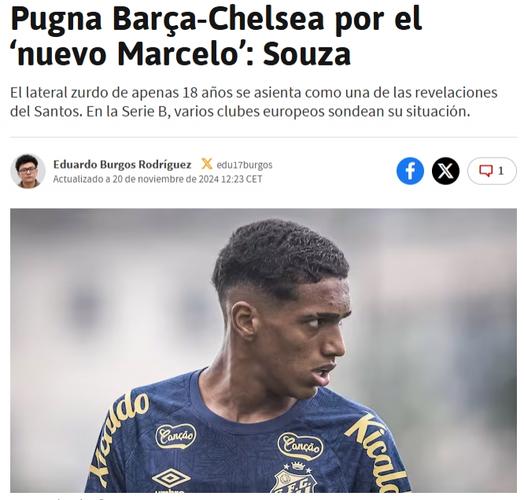Click '18 años' in the subtitle

pos(207,93)
